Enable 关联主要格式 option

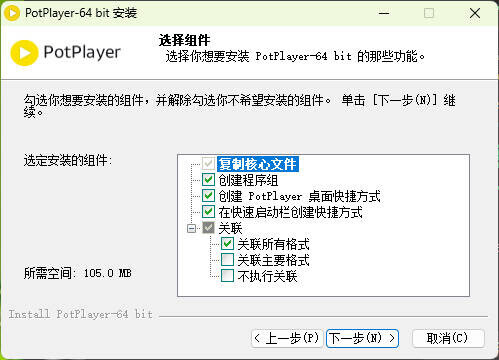point(227,260)
